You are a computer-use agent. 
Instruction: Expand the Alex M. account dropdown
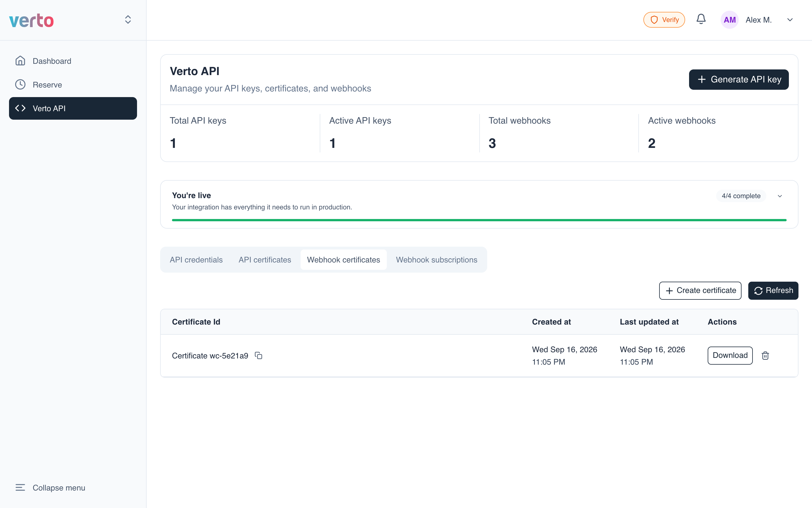pos(790,20)
